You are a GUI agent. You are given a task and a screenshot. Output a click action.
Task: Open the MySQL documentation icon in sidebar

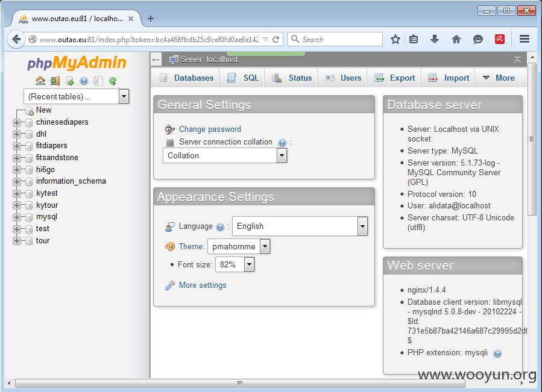(x=98, y=81)
